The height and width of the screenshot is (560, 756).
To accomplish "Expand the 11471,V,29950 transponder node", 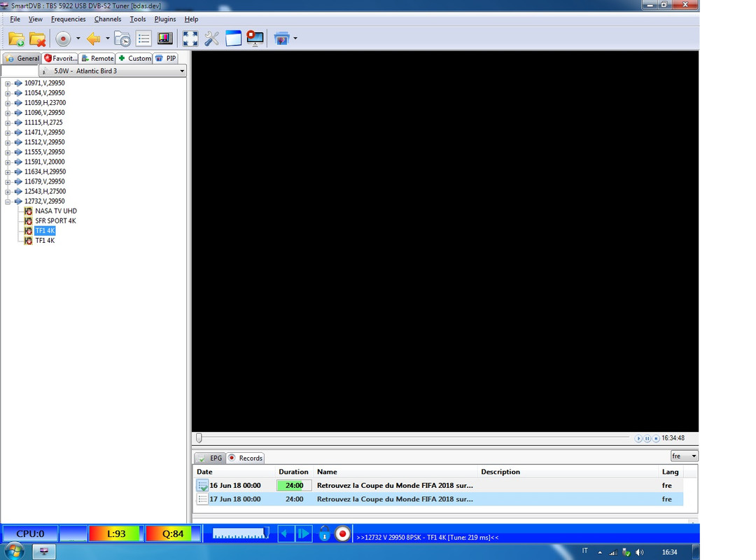I will point(8,132).
